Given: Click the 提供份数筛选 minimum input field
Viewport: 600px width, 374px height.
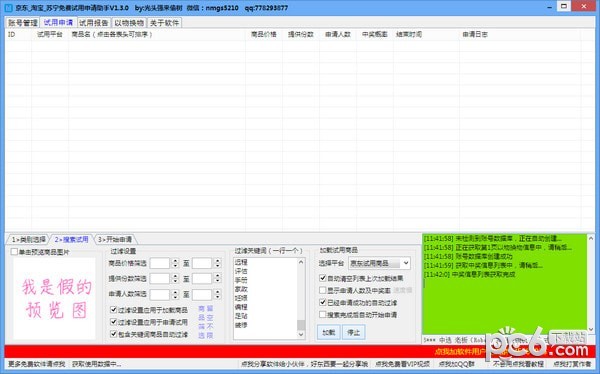Looking at the screenshot, I should (x=160, y=279).
